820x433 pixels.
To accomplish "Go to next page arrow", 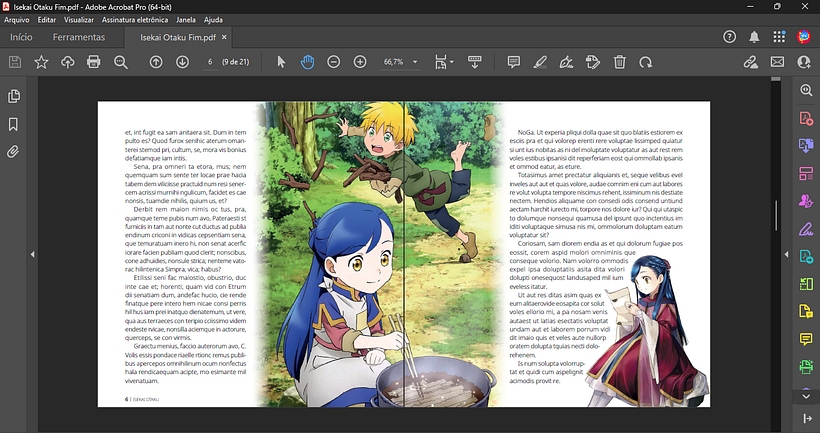I will pos(182,62).
